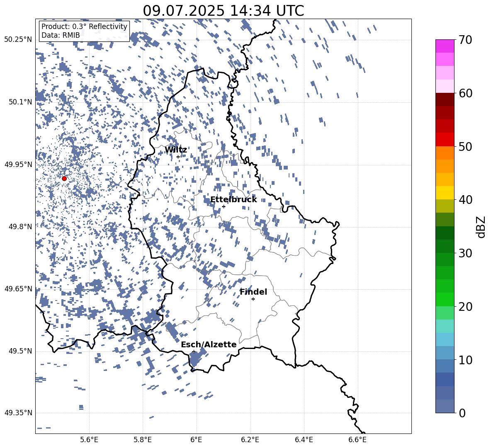
Task: Click the 5.8°E longitude label
Action: pos(143,440)
